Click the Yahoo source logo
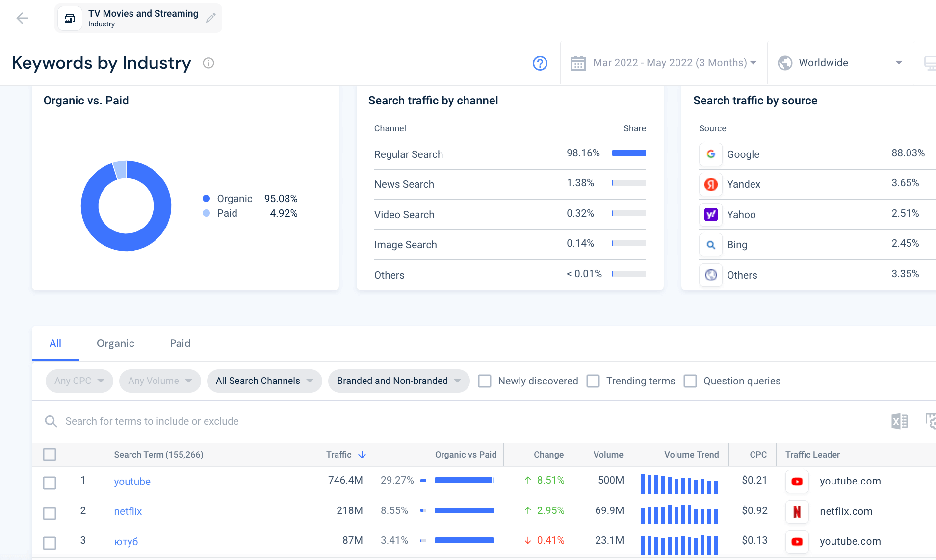Viewport: 936px width, 560px height. pyautogui.click(x=711, y=214)
